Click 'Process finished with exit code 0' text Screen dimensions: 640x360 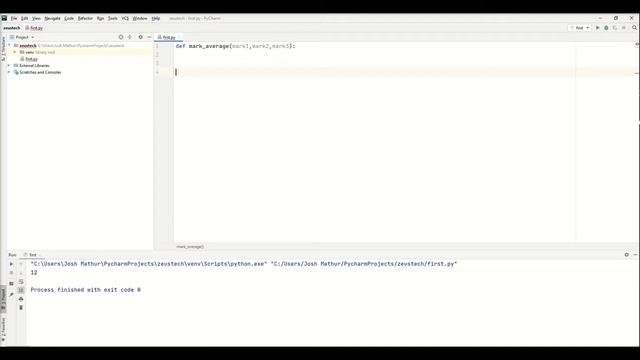click(x=86, y=290)
